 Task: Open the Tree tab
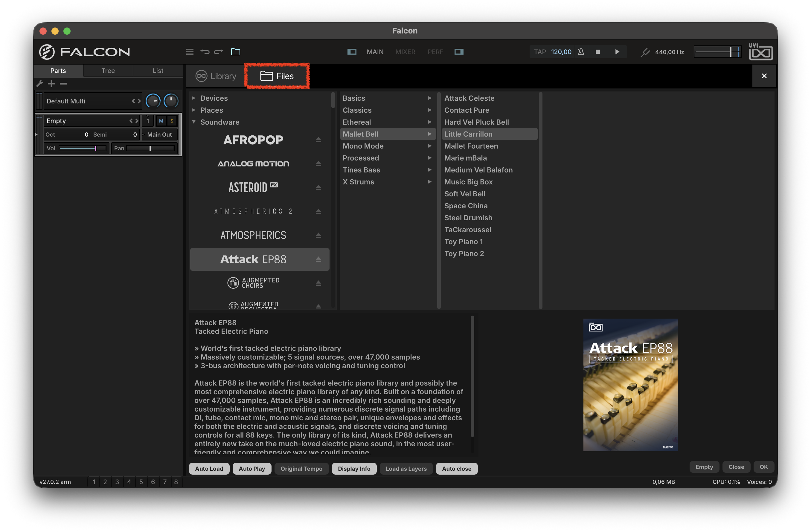tap(108, 71)
